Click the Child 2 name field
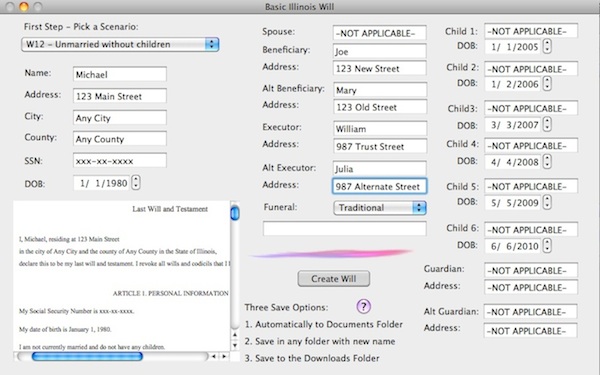Viewport: 600px width, 375px height. point(531,69)
